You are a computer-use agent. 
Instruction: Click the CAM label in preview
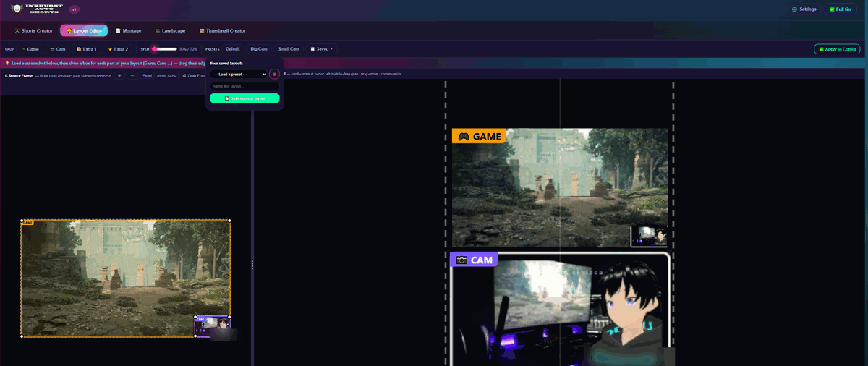473,259
